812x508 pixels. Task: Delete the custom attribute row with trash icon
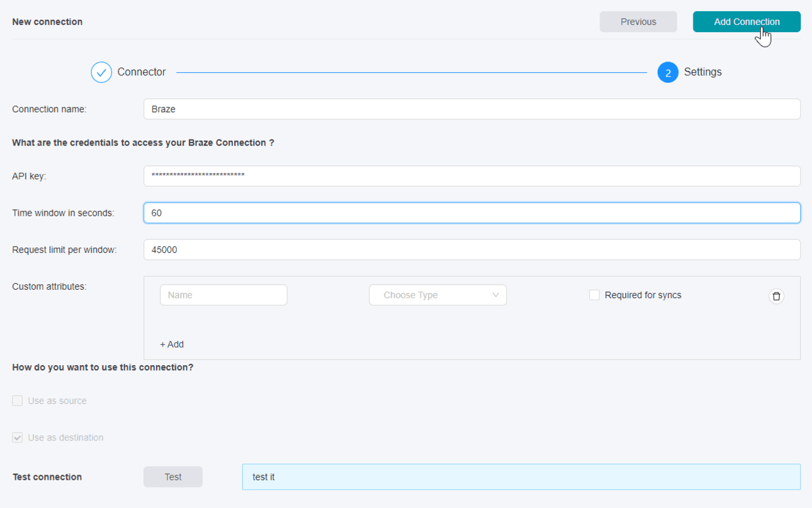[x=776, y=296]
